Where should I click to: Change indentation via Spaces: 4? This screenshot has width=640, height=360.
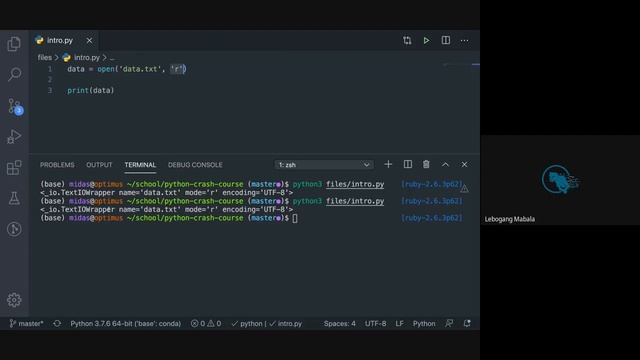(x=340, y=323)
